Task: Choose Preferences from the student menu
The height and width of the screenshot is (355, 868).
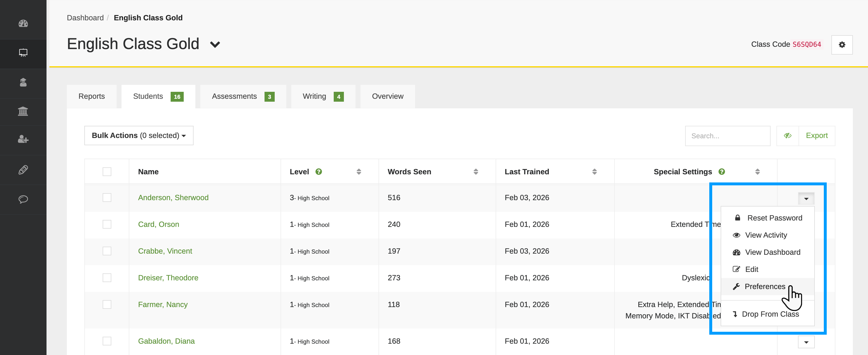Action: [x=764, y=287]
